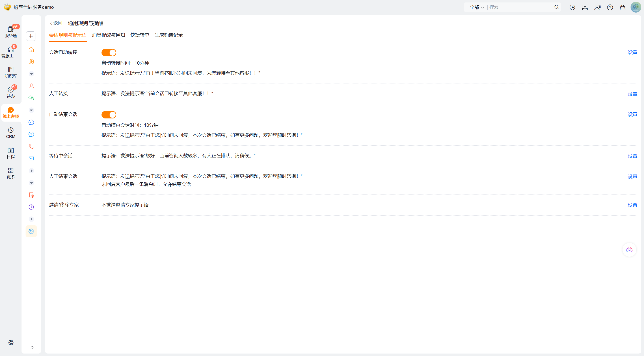The width and height of the screenshot is (644, 356).
Task: Click the WeChat icon in sidebar
Action: pos(31,98)
